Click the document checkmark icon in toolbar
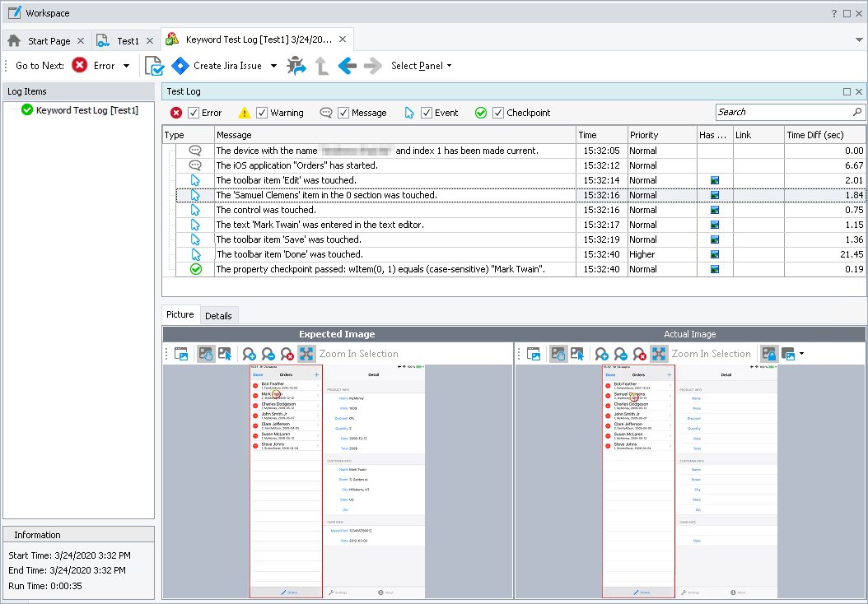 pos(153,66)
